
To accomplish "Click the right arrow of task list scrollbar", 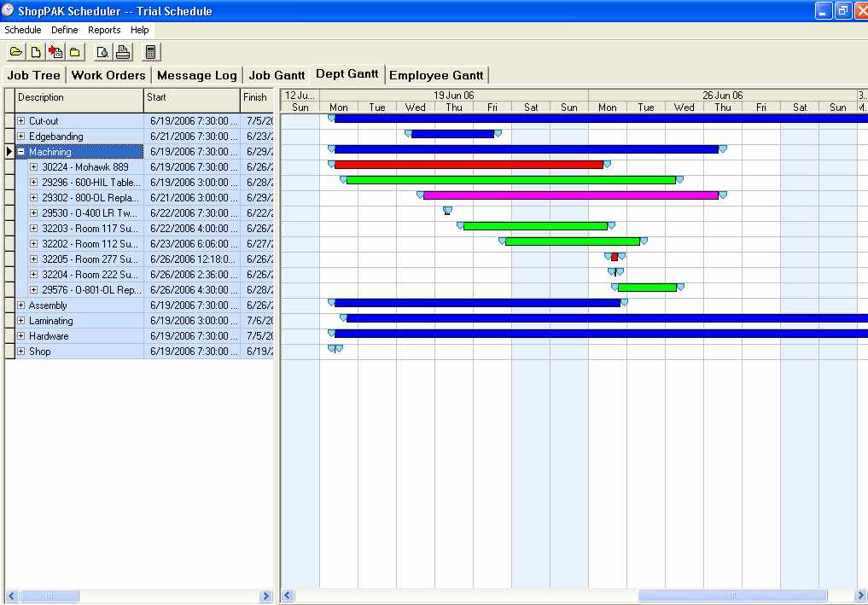I will pos(265,596).
